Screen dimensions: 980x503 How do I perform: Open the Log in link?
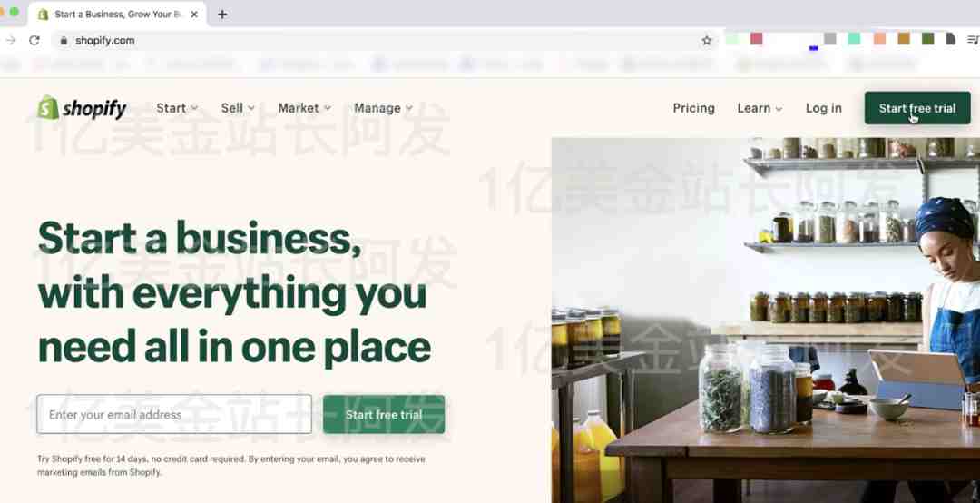click(x=824, y=108)
